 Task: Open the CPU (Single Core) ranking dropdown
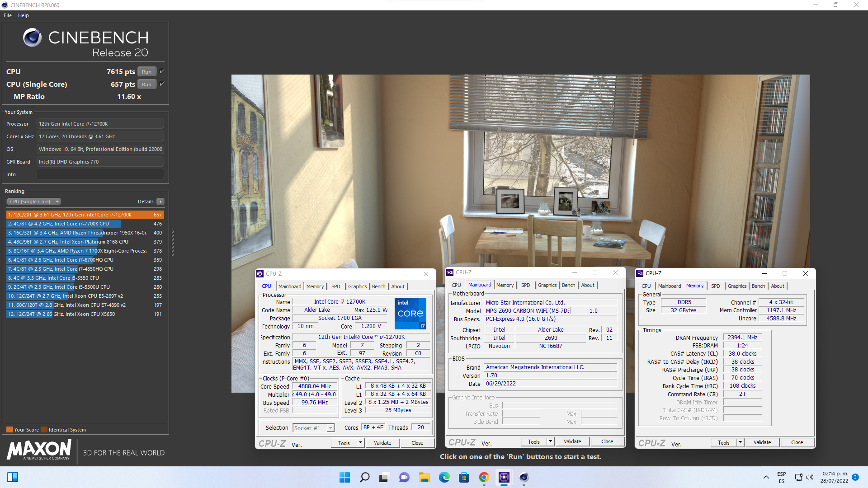(x=34, y=202)
